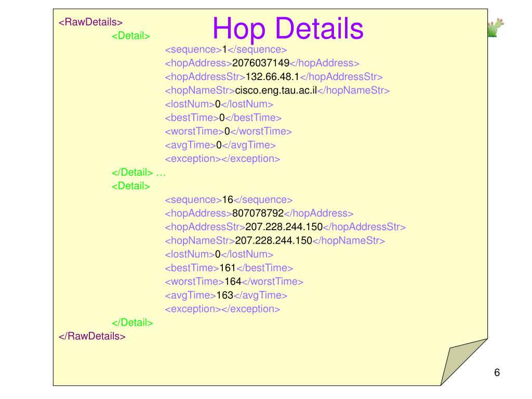Click the avgTime 0 line

tap(220, 145)
